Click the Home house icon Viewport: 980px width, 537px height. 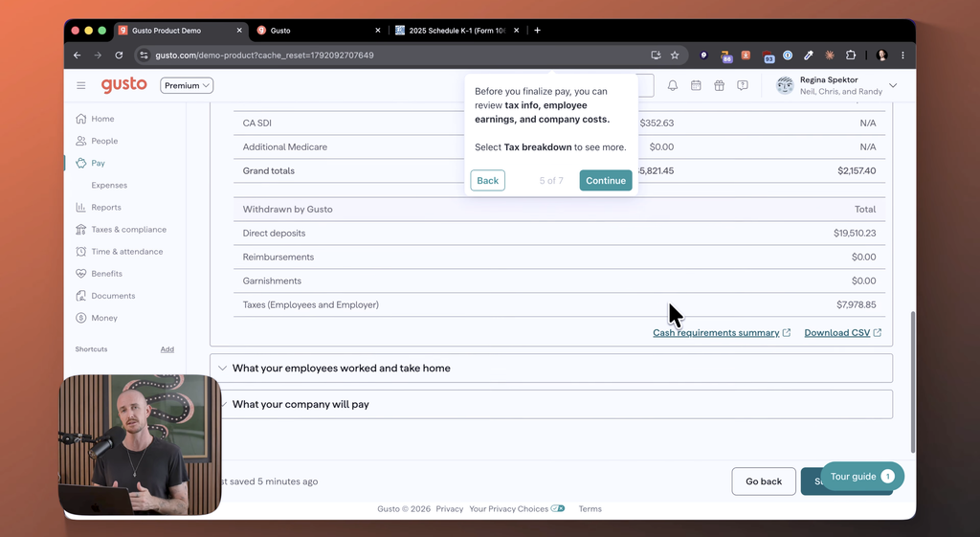coord(80,119)
